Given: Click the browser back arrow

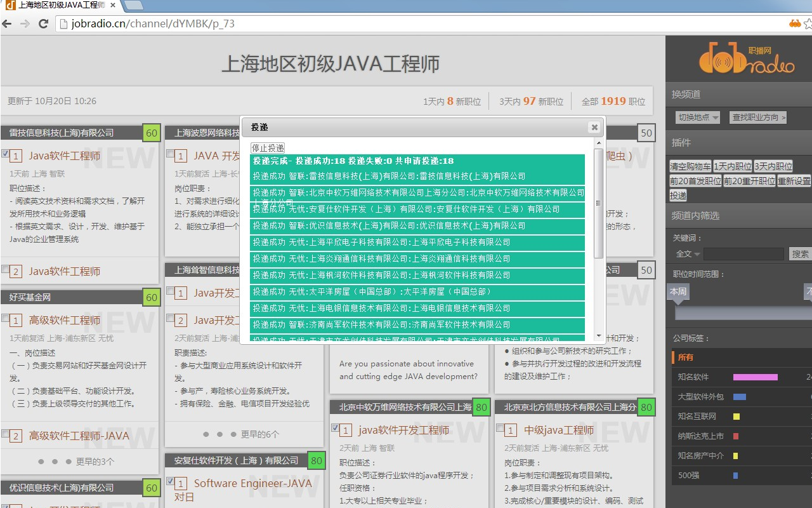Looking at the screenshot, I should click(8, 24).
